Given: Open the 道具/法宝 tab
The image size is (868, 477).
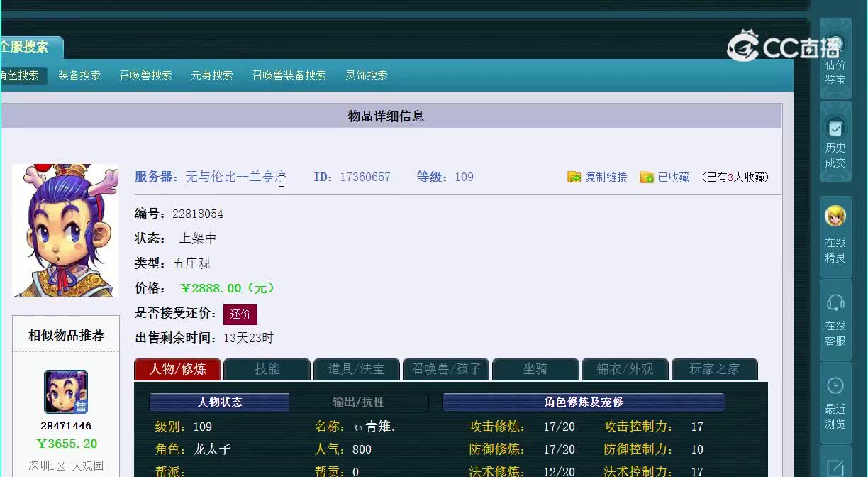Looking at the screenshot, I should pos(357,369).
